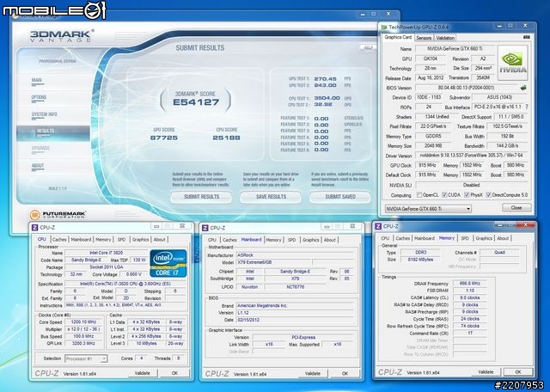
Task: Toggle the PhysX checkbox in GPU-Z
Action: [x=467, y=195]
